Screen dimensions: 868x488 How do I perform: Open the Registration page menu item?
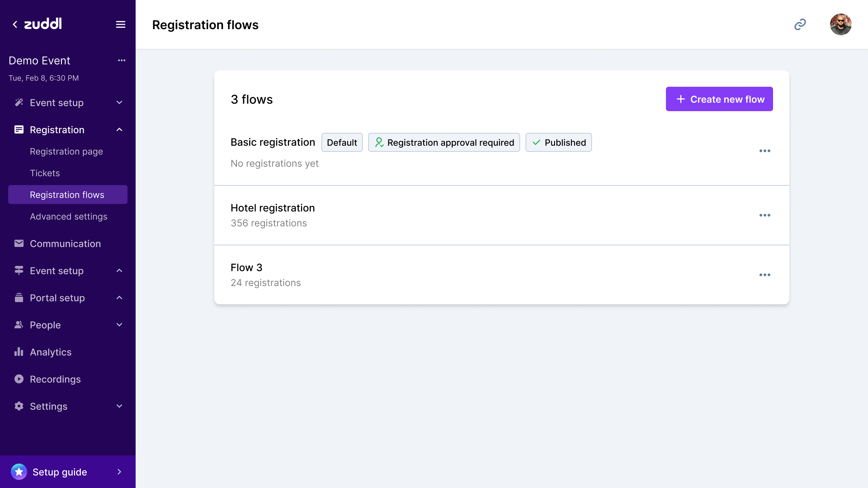(x=66, y=151)
